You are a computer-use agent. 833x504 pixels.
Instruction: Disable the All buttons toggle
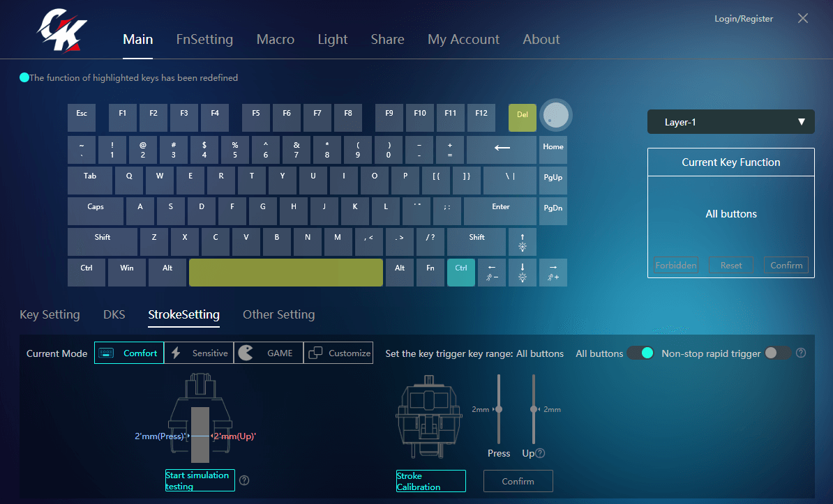tap(640, 353)
